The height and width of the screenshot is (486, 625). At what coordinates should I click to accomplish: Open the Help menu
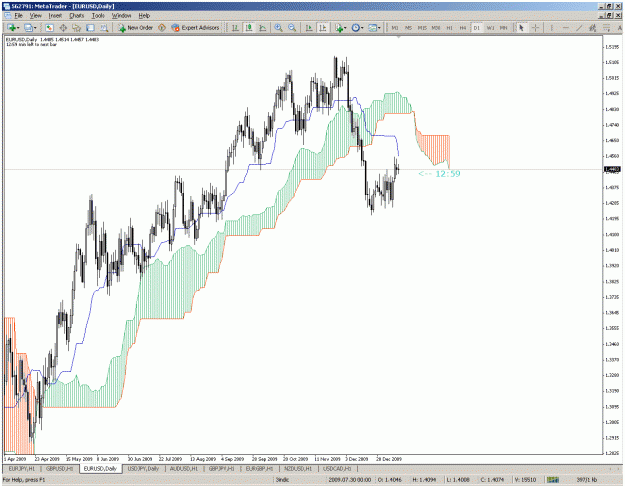144,16
